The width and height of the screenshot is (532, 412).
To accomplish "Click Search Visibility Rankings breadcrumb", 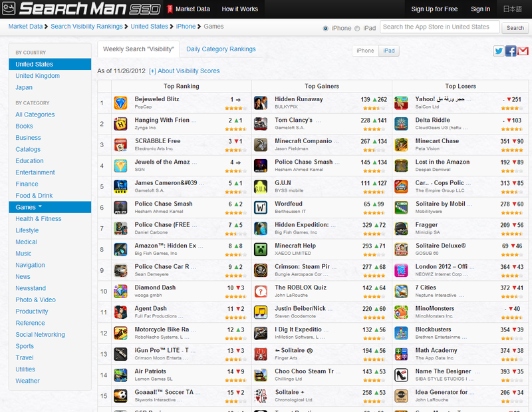I will (86, 27).
